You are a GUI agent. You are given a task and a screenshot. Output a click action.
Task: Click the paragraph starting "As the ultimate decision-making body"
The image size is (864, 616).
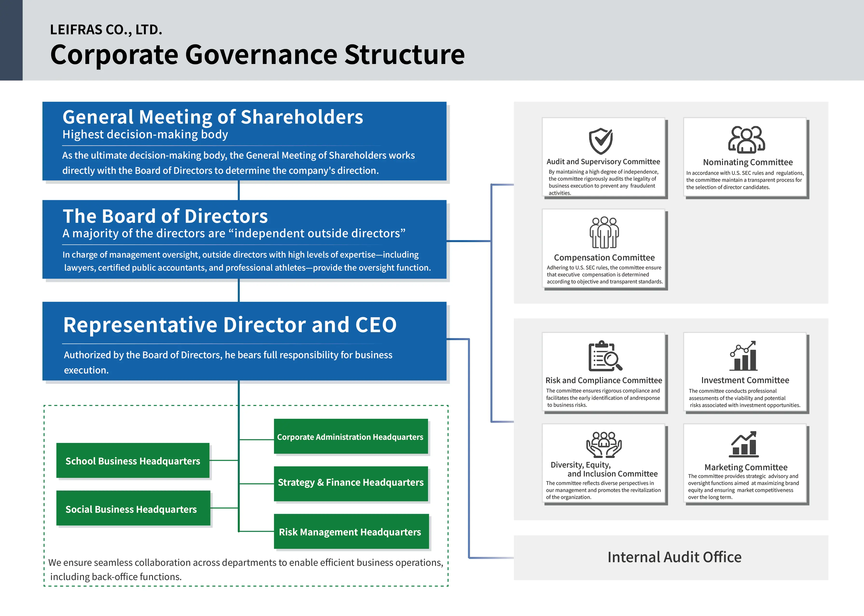[x=239, y=163]
